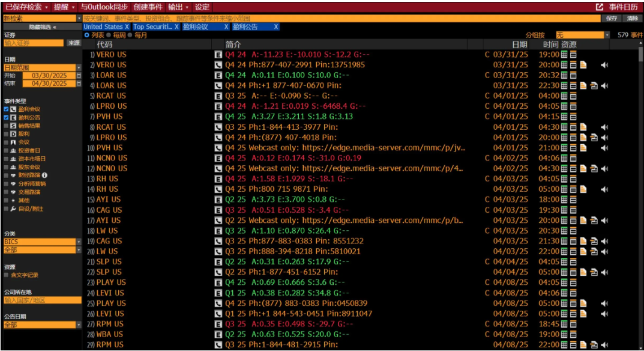
Task: Check the 含文字记录 resource checkbox
Action: coord(6,275)
